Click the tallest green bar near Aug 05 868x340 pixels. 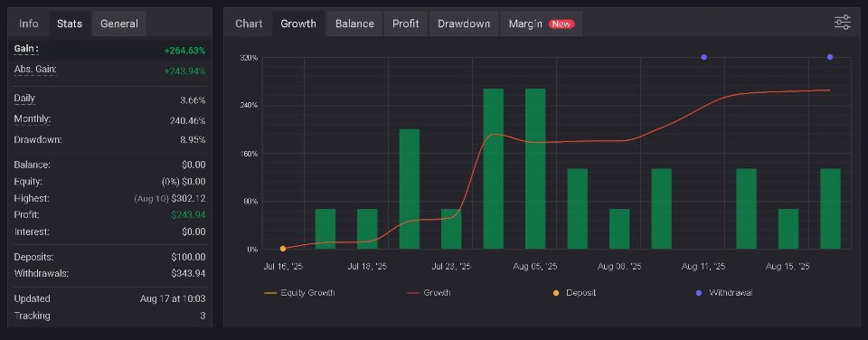coord(535,169)
